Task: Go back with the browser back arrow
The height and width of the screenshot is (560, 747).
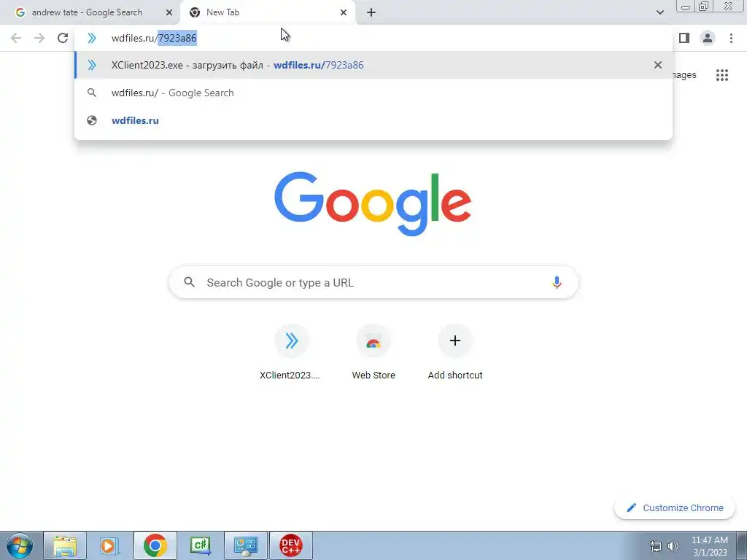Action: point(16,38)
